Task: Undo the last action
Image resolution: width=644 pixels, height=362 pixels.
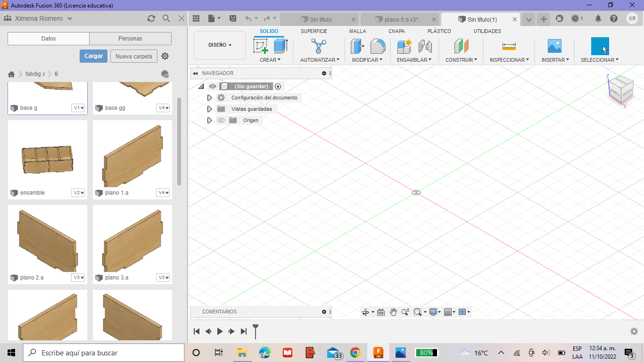Action: click(248, 19)
